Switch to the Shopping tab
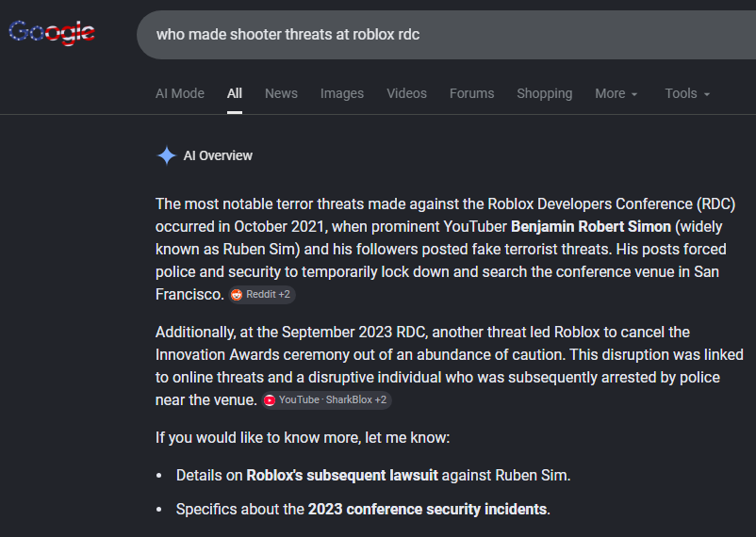756x537 pixels. 544,93
